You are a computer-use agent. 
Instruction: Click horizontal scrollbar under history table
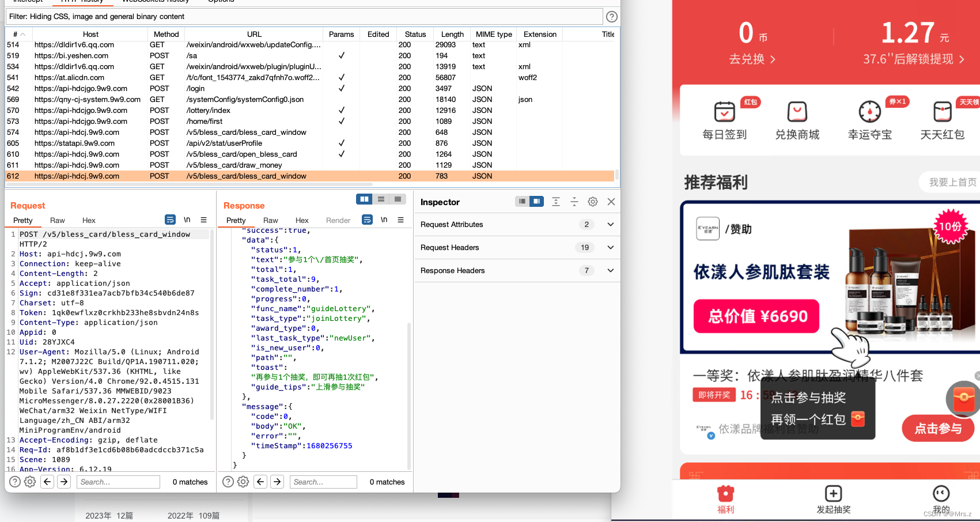189,184
